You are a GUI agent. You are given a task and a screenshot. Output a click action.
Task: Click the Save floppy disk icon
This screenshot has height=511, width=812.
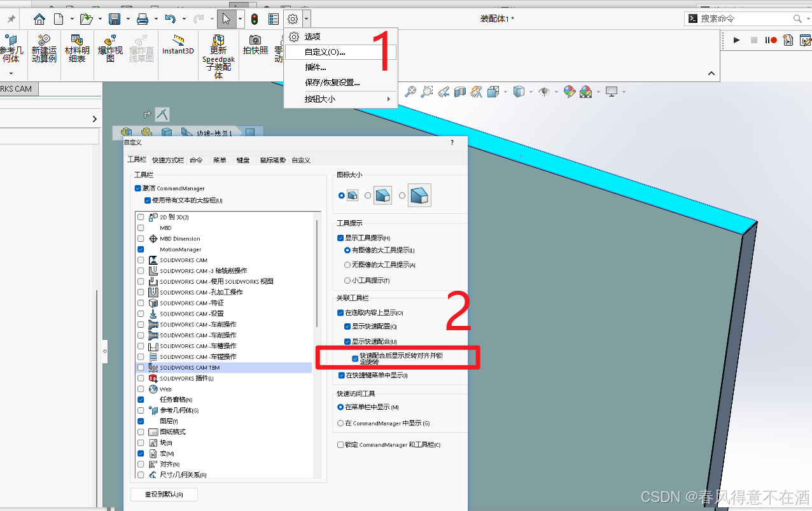click(x=115, y=19)
